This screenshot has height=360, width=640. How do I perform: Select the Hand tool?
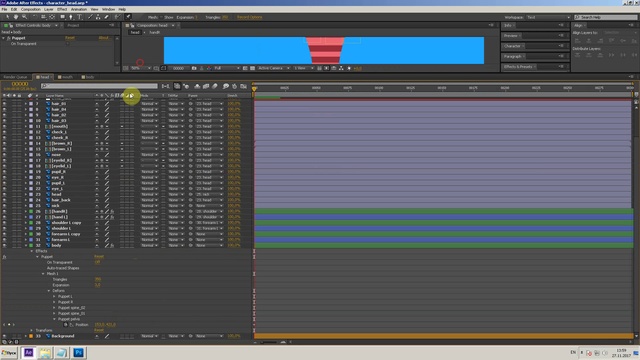(16, 17)
